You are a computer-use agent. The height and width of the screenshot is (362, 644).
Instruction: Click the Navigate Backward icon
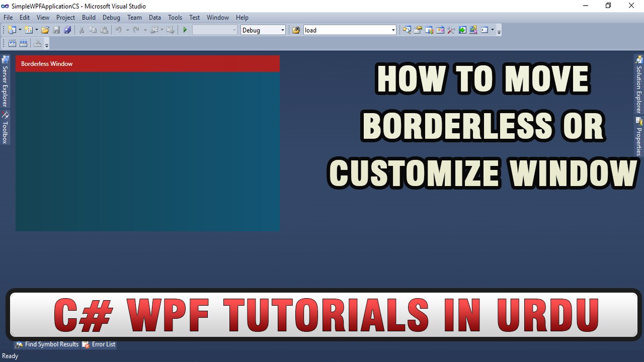pyautogui.click(x=154, y=30)
